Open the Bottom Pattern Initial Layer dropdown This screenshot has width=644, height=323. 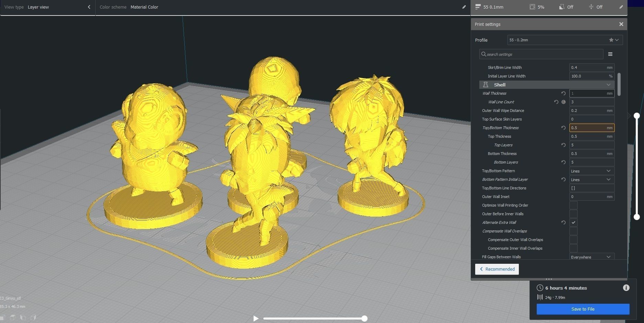[x=592, y=179]
